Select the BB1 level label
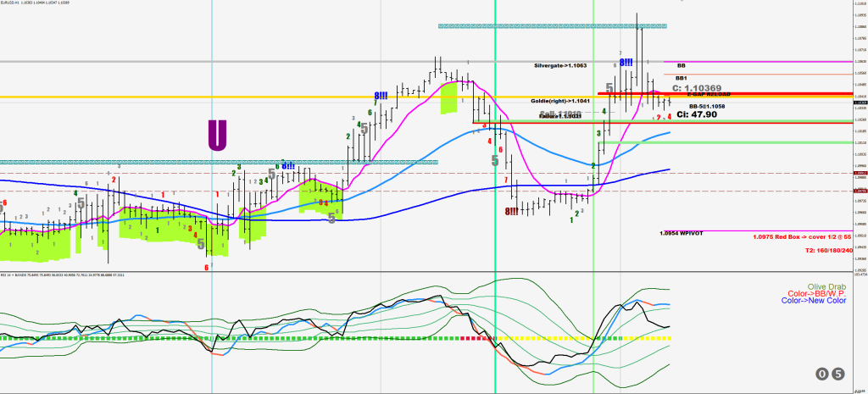The width and height of the screenshot is (868, 394). (681, 78)
